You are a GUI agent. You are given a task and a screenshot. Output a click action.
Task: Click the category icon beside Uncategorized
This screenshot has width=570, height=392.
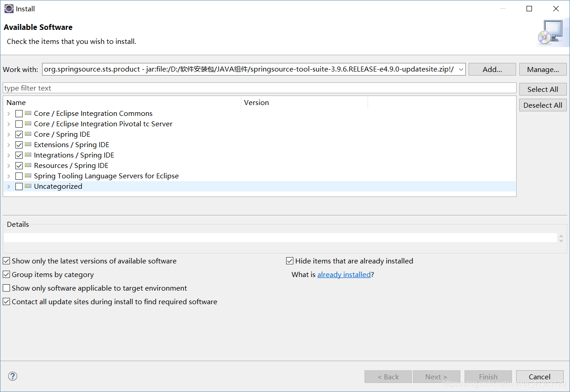click(28, 186)
